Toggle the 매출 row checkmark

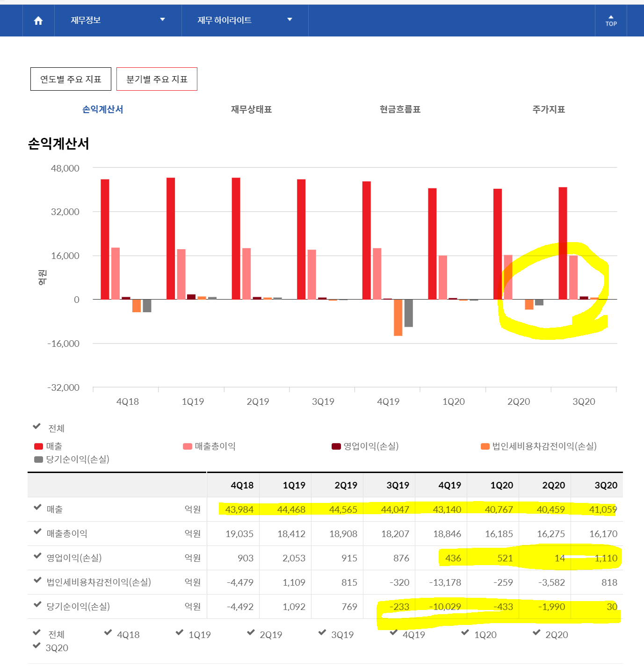pos(37,507)
